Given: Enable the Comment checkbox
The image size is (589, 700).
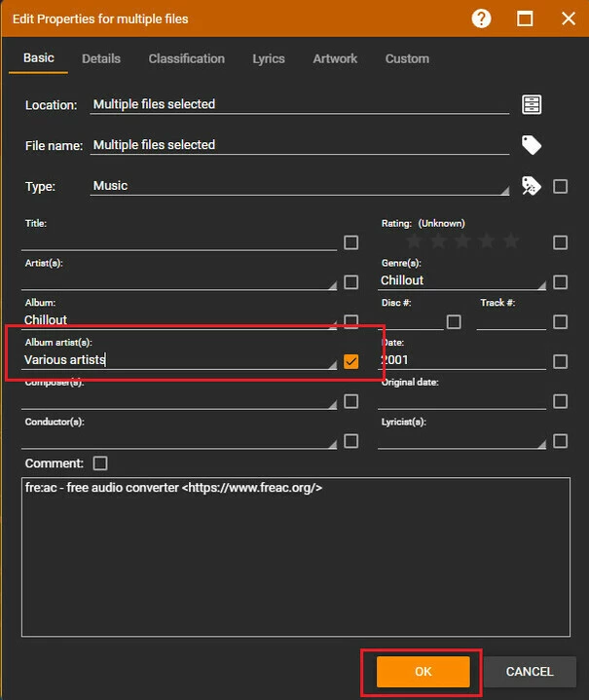Looking at the screenshot, I should 100,463.
